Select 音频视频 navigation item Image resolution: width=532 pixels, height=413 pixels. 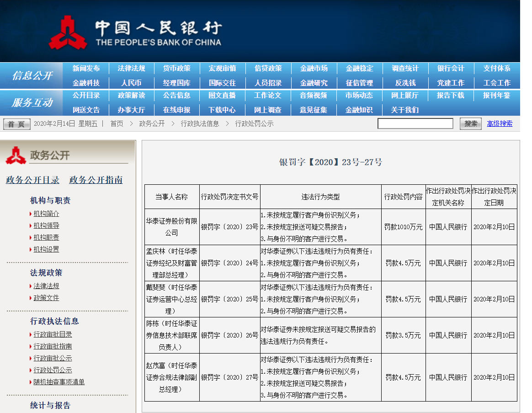tap(314, 96)
